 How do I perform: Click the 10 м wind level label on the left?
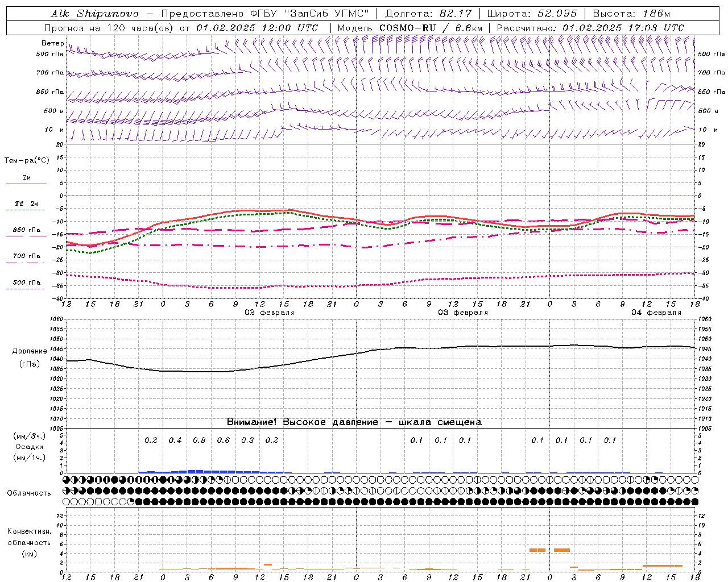(x=54, y=130)
